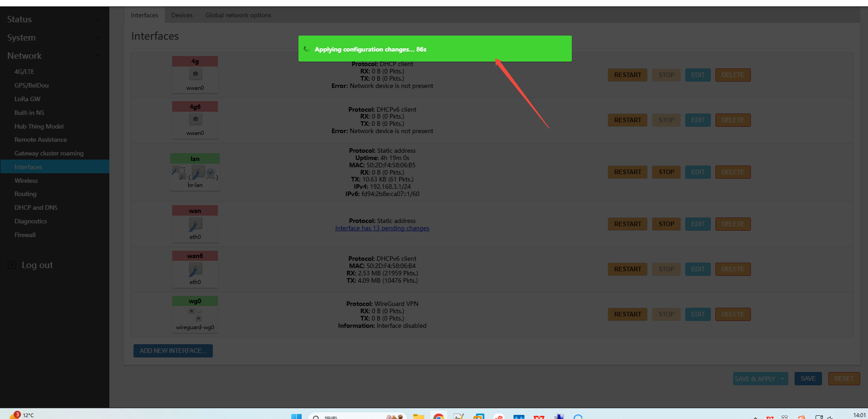
Task: Open the pending changes link for wan
Action: coord(382,228)
